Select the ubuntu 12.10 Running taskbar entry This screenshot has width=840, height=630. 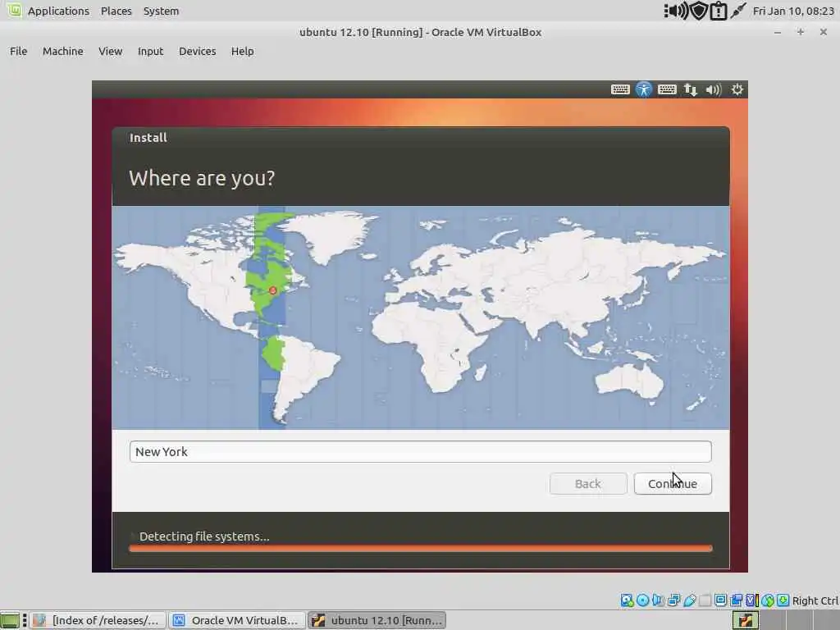pos(377,620)
